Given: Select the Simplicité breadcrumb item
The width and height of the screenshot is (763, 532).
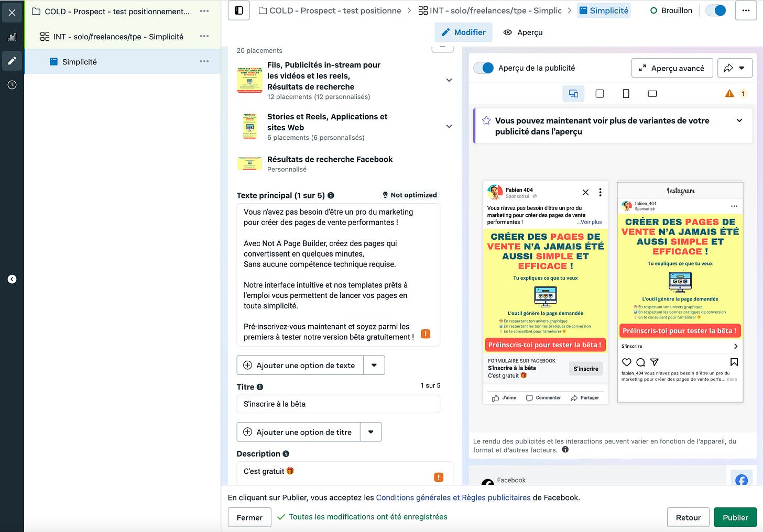Looking at the screenshot, I should tap(604, 10).
